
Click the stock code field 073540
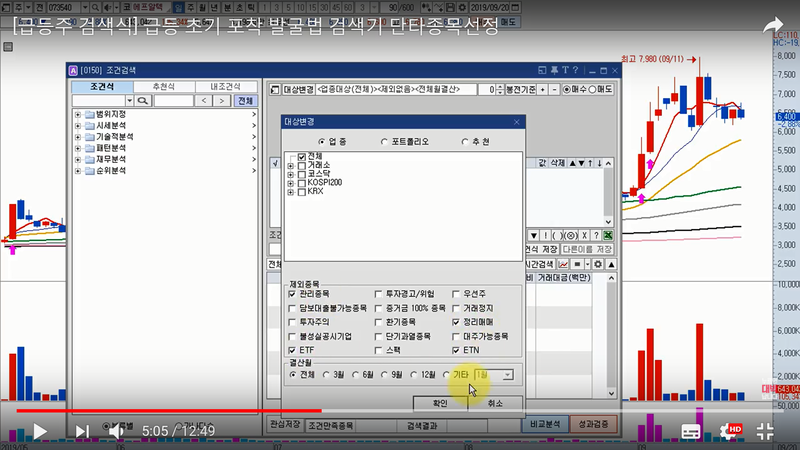[x=63, y=8]
